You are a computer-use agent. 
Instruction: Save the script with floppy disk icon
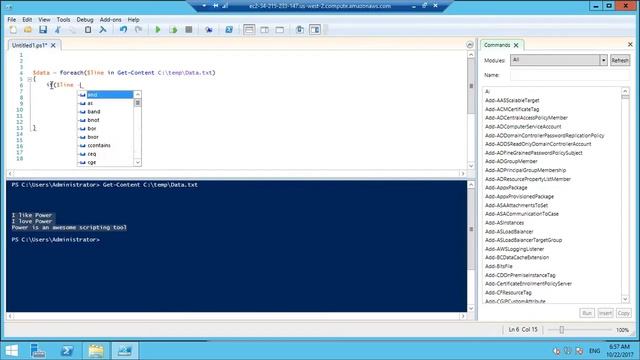tap(43, 29)
